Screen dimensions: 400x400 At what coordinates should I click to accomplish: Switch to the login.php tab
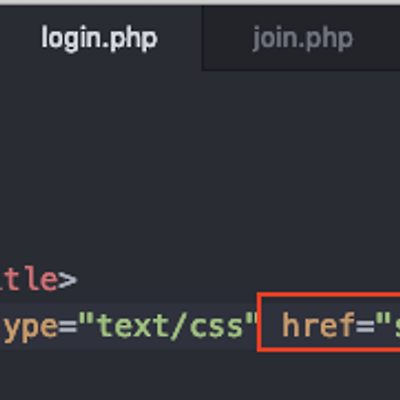(x=99, y=38)
